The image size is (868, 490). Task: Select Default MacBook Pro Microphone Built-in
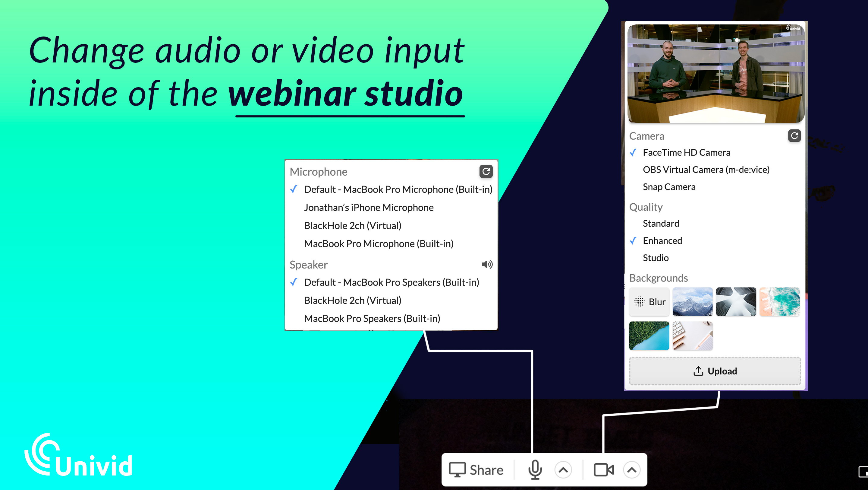pos(394,189)
